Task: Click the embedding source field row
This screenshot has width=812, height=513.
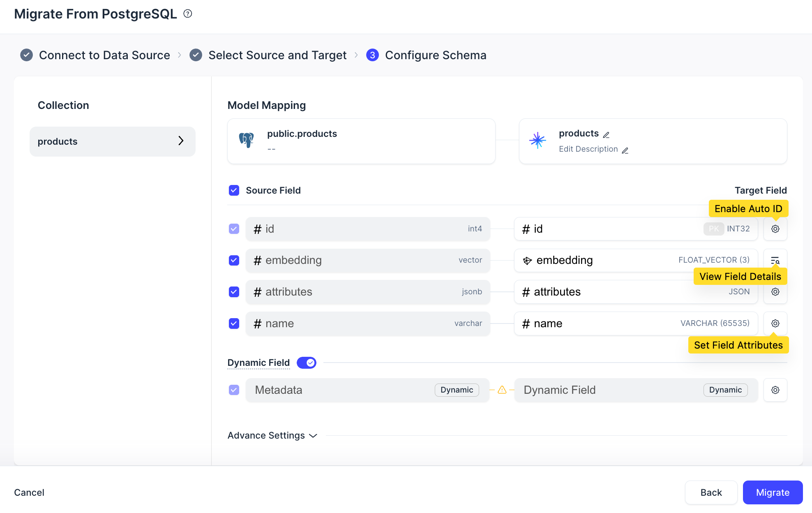Action: point(368,260)
